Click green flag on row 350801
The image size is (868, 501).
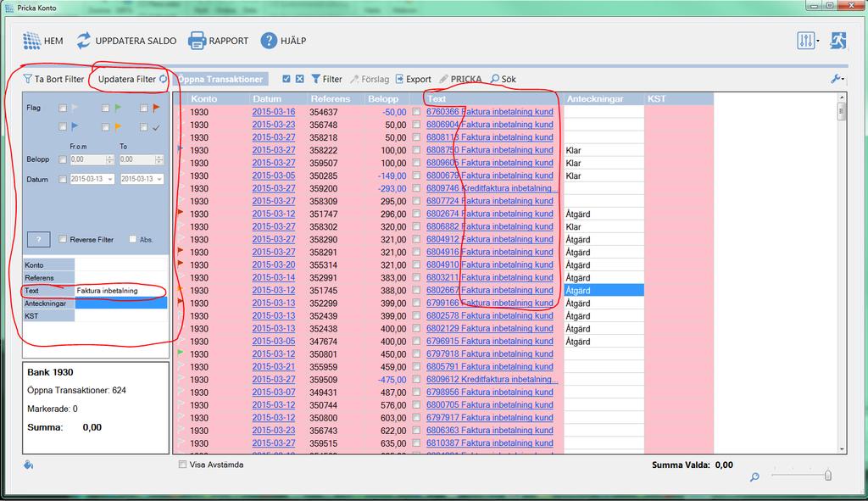180,353
